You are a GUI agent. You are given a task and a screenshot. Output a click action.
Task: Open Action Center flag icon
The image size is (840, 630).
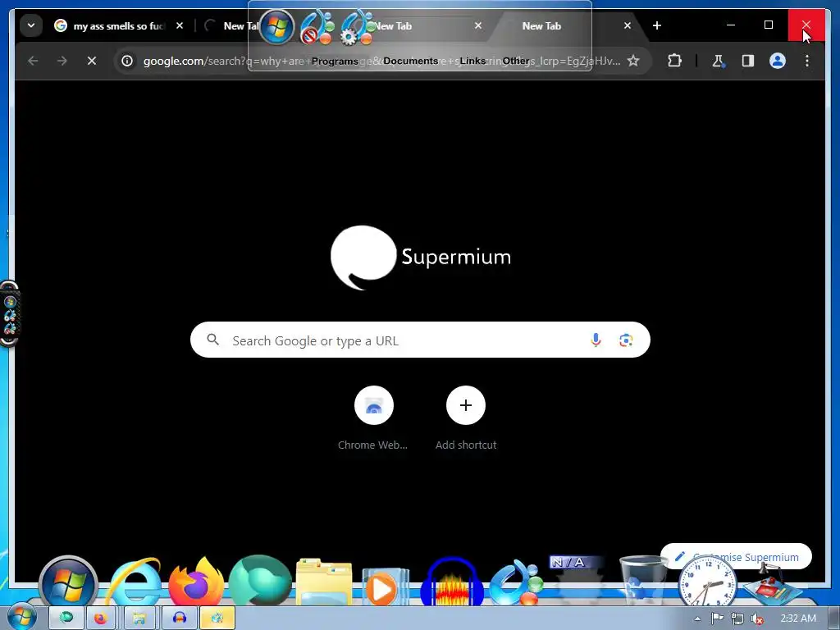click(x=717, y=619)
